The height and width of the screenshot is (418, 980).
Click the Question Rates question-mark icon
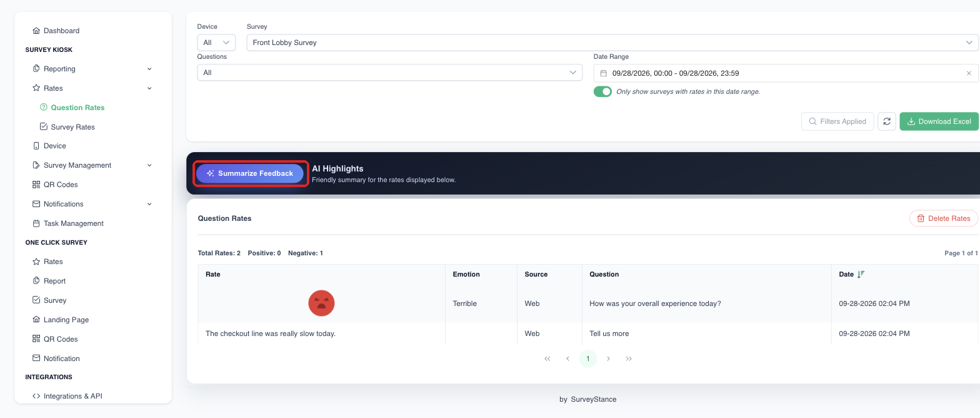point(44,107)
